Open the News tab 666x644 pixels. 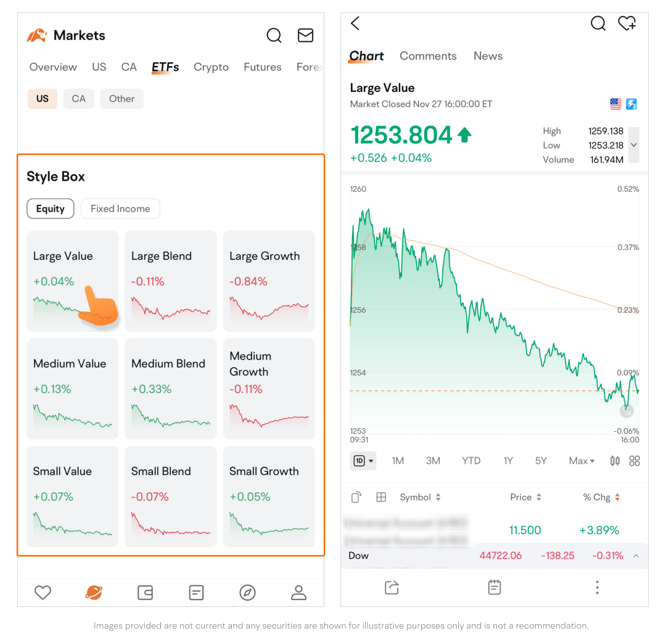click(x=488, y=56)
